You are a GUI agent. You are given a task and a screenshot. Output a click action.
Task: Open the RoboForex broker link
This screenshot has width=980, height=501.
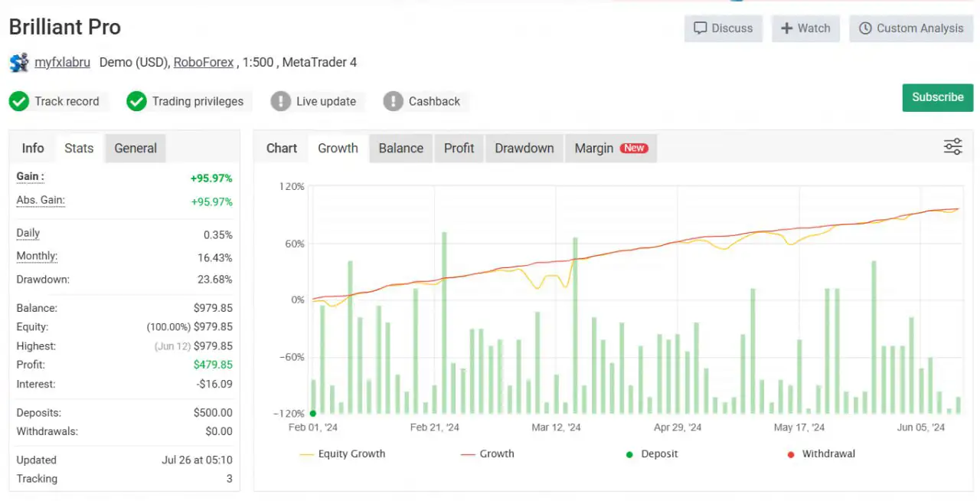(x=204, y=63)
